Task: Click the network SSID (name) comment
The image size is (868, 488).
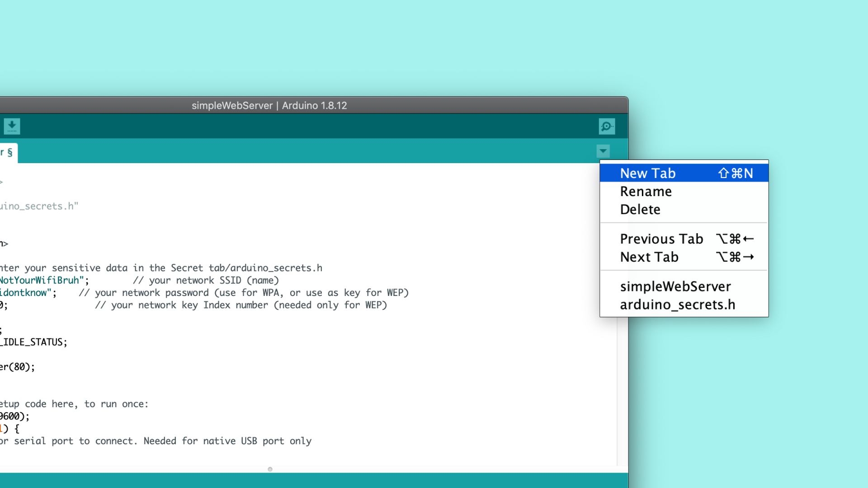Action: tap(206, 280)
